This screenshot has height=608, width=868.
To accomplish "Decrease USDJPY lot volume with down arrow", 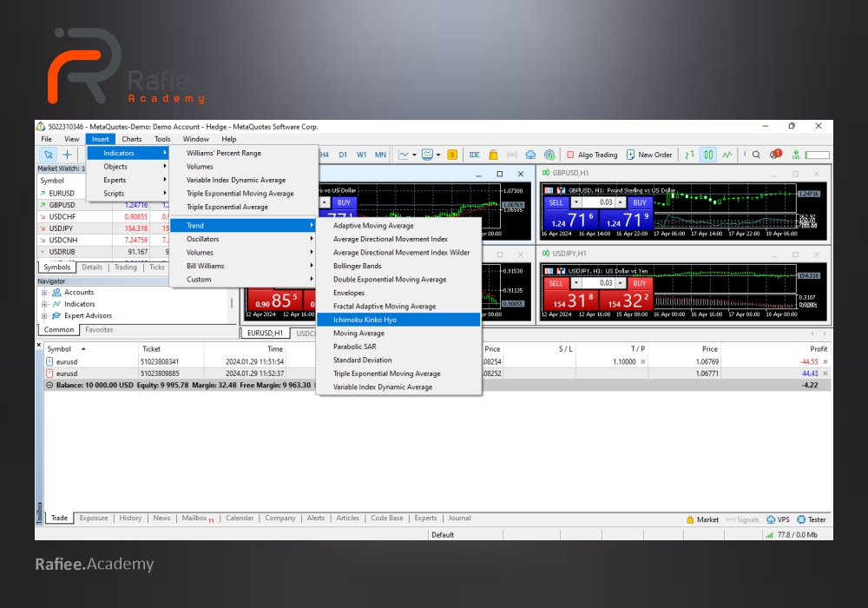I will pyautogui.click(x=576, y=283).
